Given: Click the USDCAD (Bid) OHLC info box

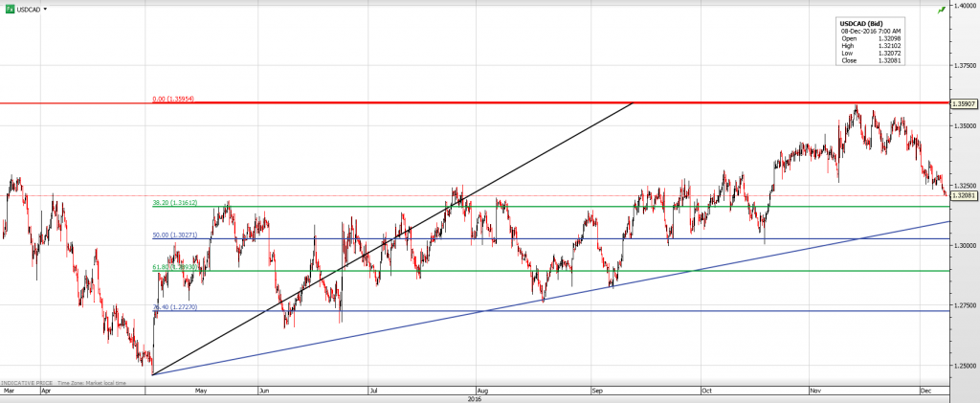Looking at the screenshot, I should point(869,41).
